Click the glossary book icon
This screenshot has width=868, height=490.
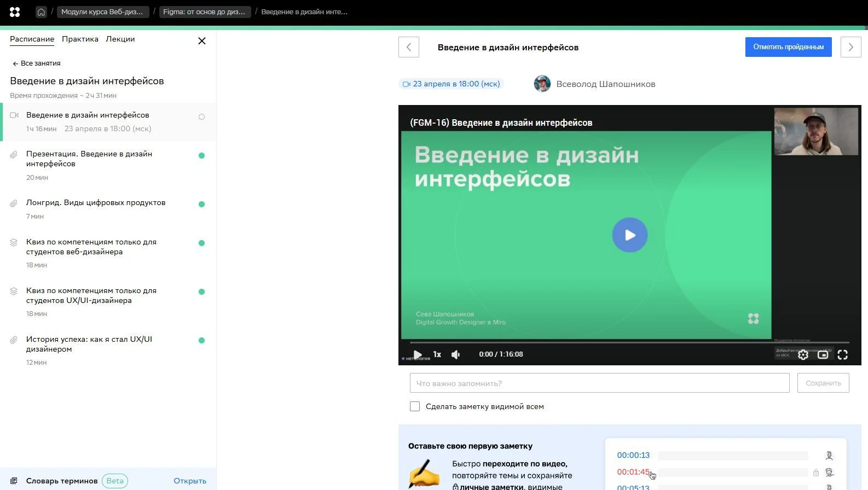(14, 481)
